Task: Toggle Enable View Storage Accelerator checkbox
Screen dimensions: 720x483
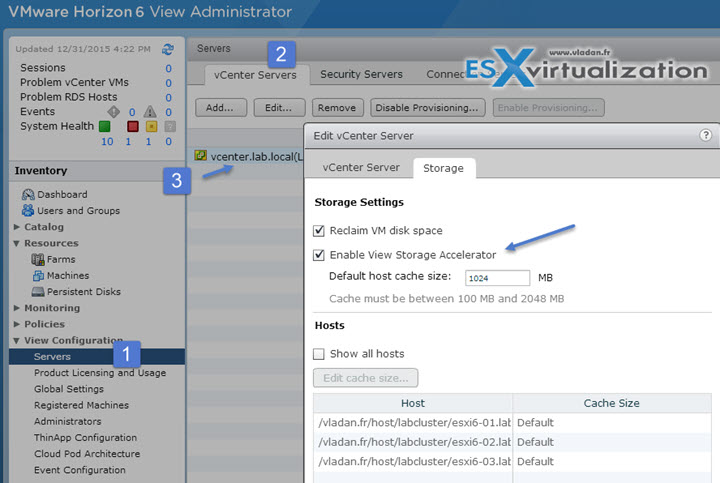Action: [319, 255]
